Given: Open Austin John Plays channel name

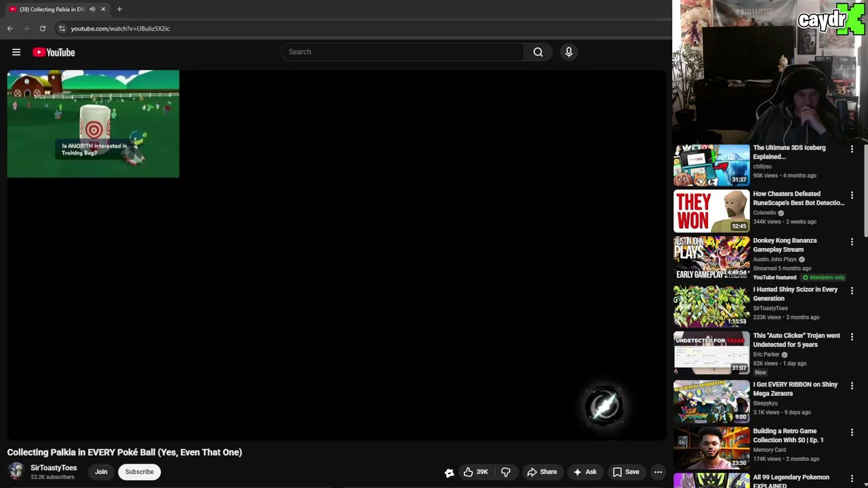Looking at the screenshot, I should (x=774, y=259).
